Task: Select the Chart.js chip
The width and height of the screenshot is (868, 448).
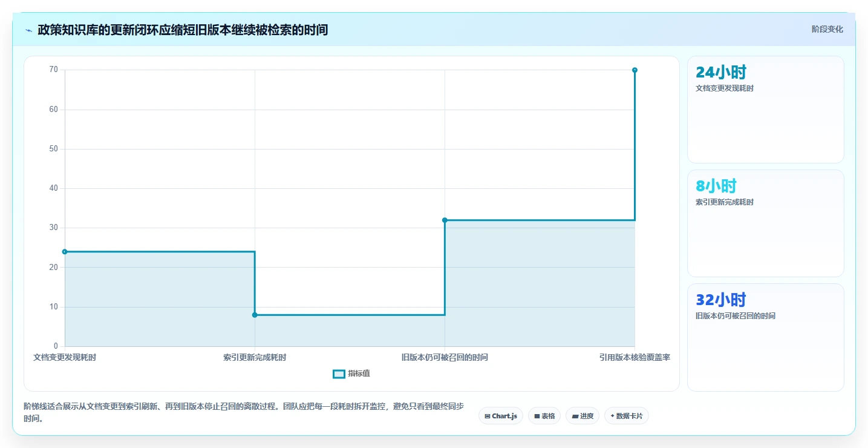Action: point(501,416)
